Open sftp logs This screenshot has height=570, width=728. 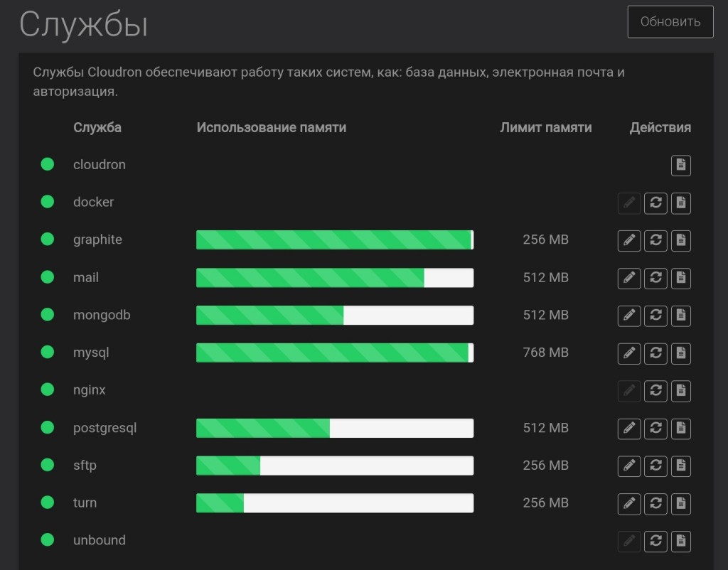coord(680,466)
